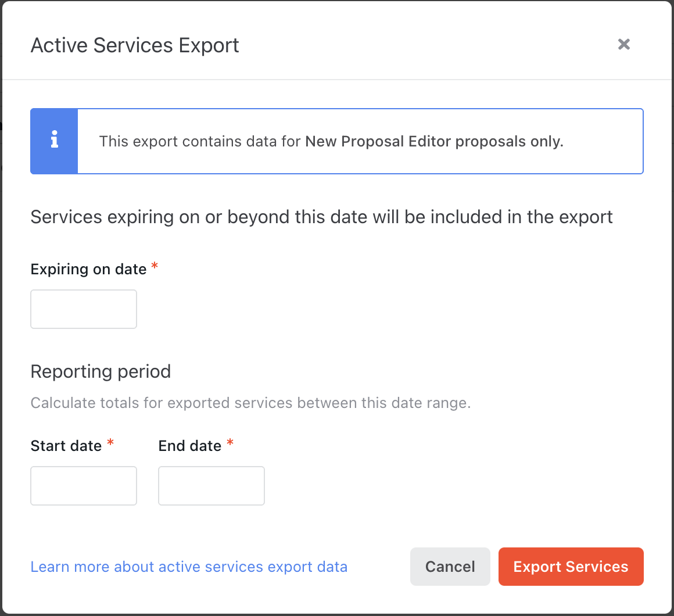The image size is (674, 616).
Task: Click the Services expiring on or beyond sentence
Action: click(x=321, y=217)
